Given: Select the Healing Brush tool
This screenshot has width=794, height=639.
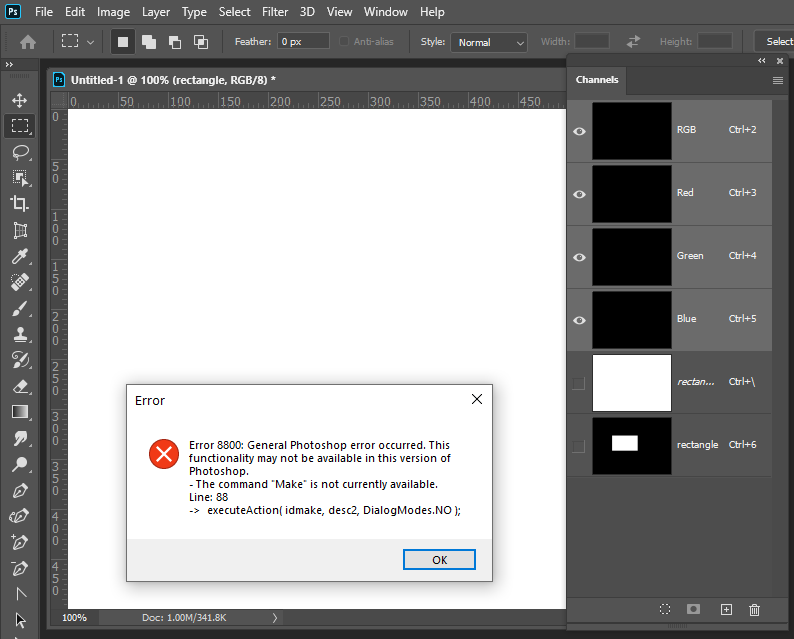Looking at the screenshot, I should click(x=20, y=282).
